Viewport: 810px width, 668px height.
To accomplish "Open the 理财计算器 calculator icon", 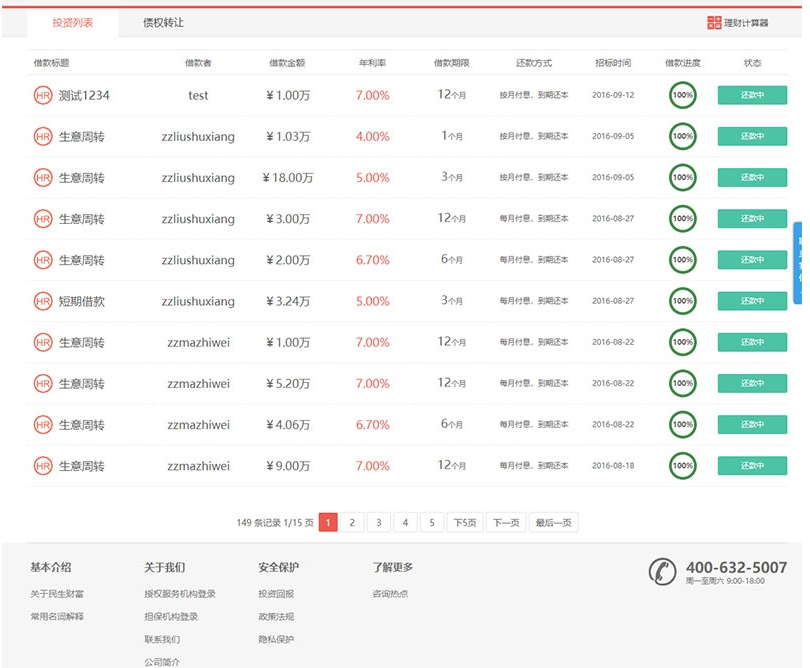I will [714, 23].
